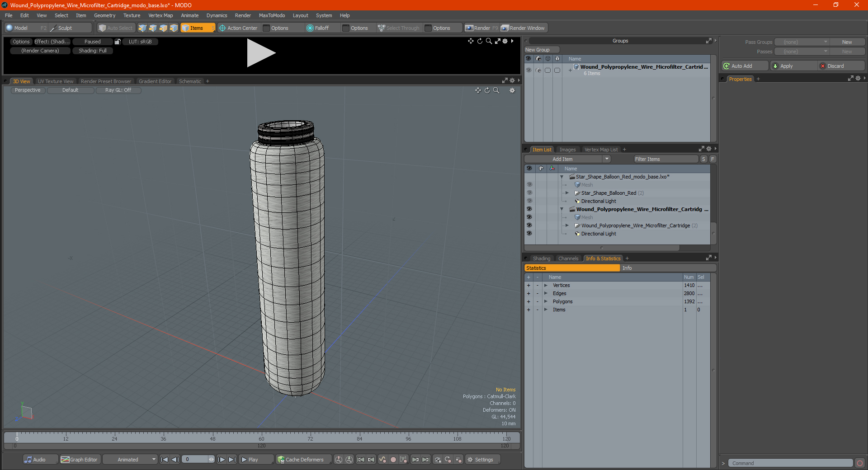The image size is (868, 470).
Task: Click Play button in timeline
Action: click(x=256, y=460)
